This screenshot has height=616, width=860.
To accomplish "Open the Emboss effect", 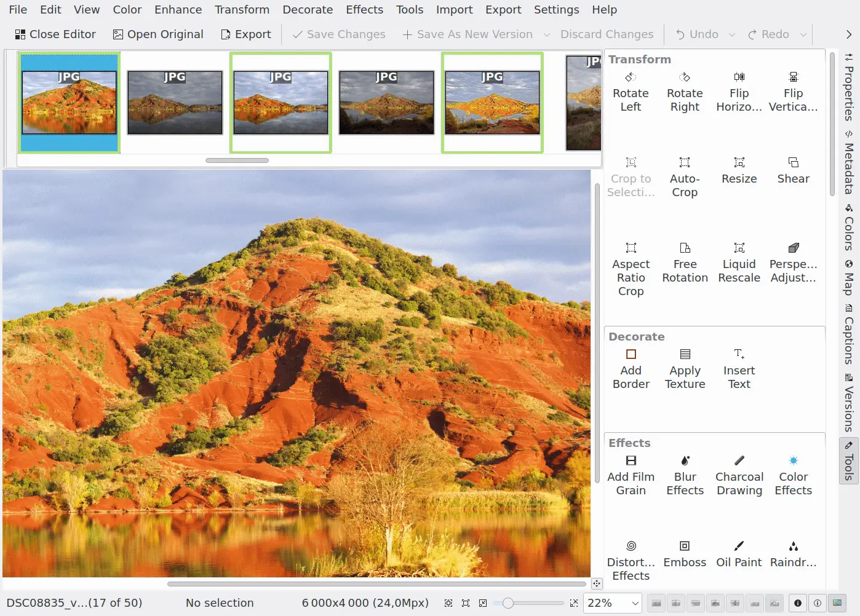I will tap(685, 555).
